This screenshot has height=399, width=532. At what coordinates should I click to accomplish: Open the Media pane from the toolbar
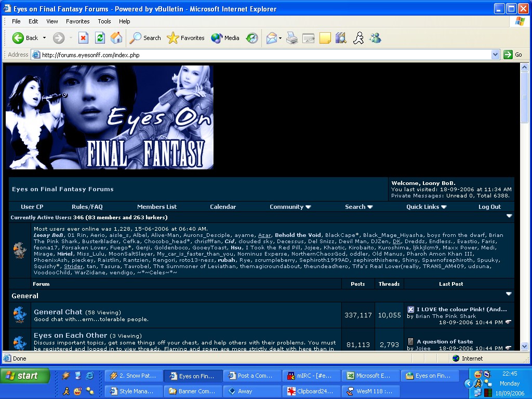(225, 38)
